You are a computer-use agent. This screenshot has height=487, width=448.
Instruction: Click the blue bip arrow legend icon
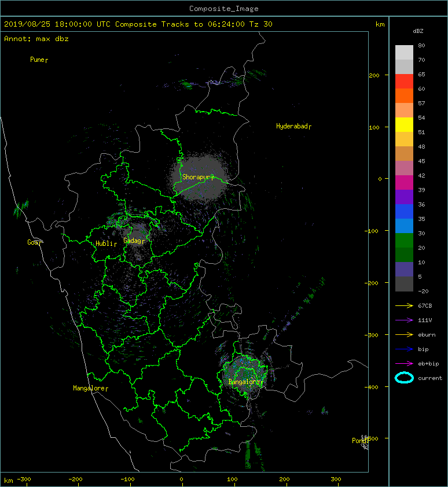pyautogui.click(x=404, y=349)
